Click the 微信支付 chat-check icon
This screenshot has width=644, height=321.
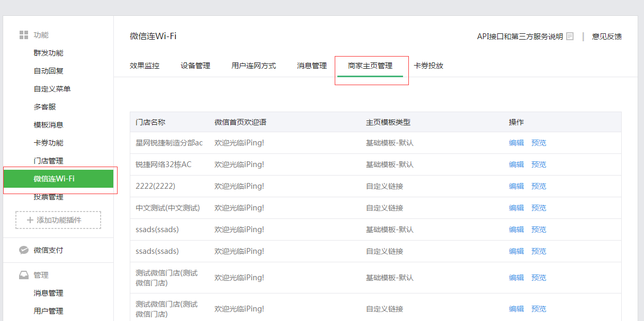[x=24, y=250]
